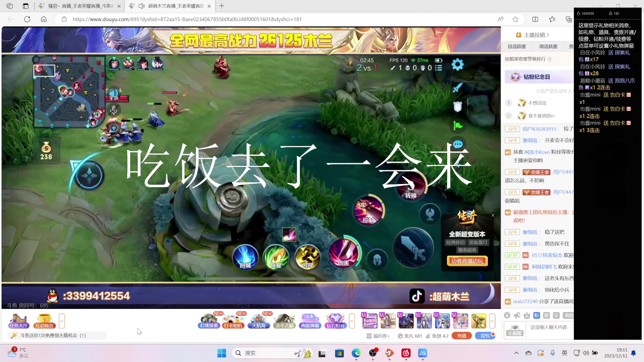Go to browser home page icon

(44, 19)
